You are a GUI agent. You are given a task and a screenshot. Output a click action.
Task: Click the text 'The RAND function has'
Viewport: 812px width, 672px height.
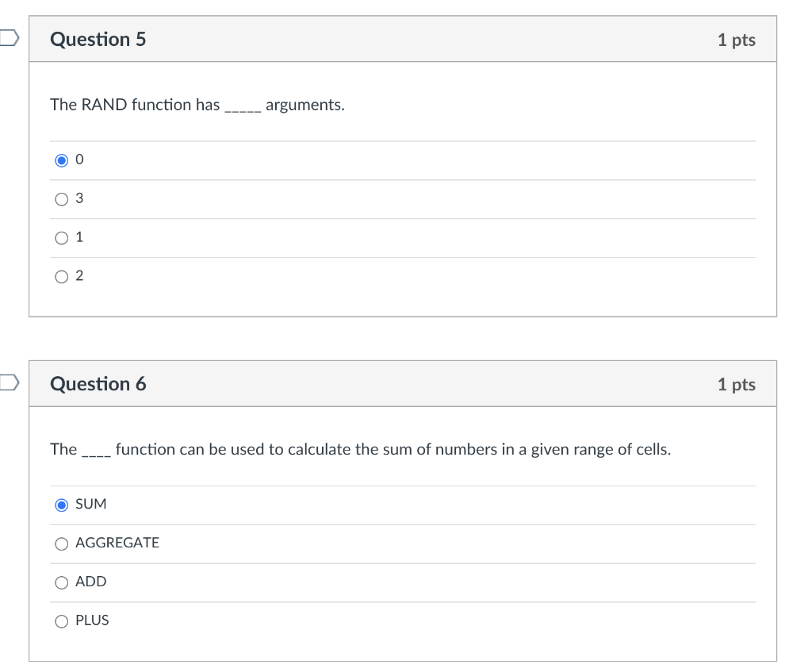point(135,105)
